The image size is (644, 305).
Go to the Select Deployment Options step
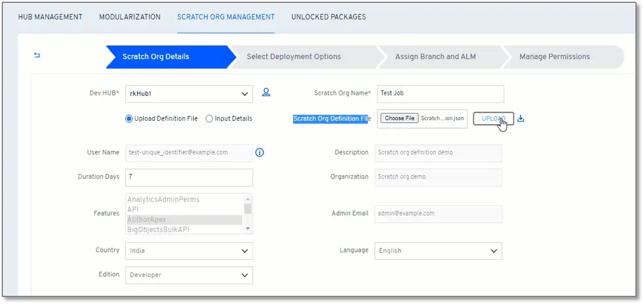[x=304, y=57]
